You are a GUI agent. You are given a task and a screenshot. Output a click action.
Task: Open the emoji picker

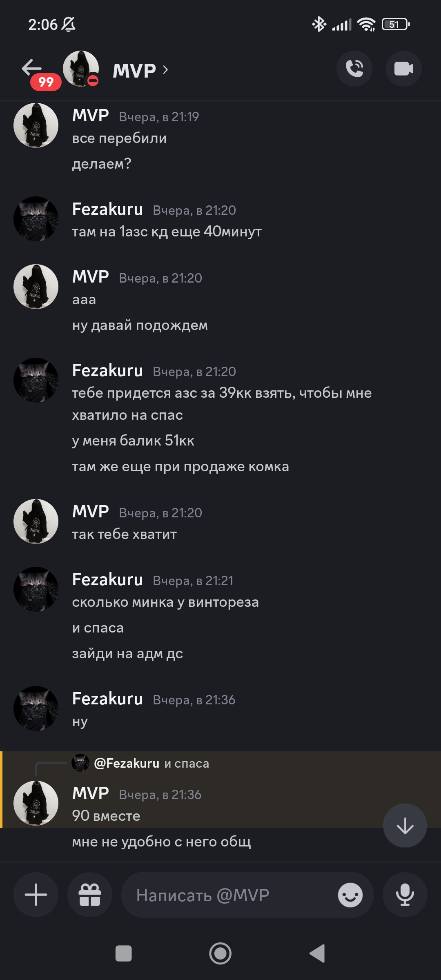350,895
